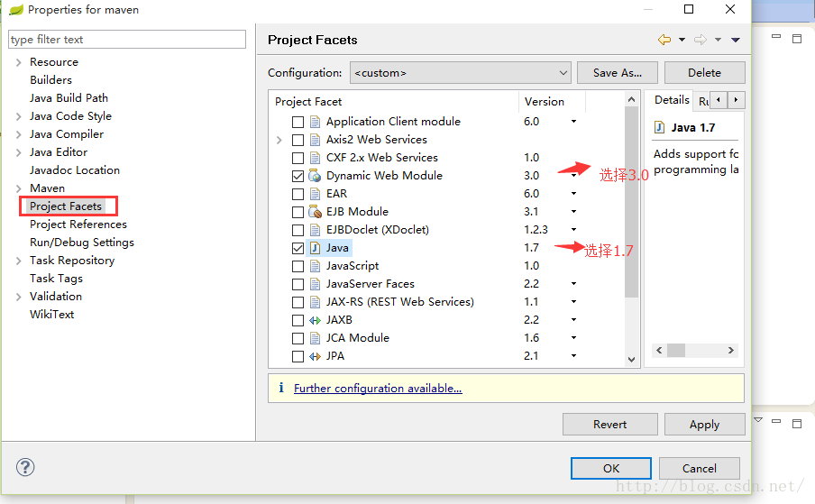Open the Project Facets view menu triangle
Image resolution: width=815 pixels, height=504 pixels.
(x=736, y=40)
